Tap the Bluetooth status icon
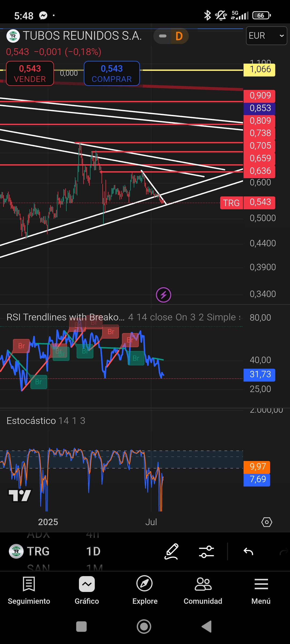Screen dimensions: 290x644 click(207, 15)
